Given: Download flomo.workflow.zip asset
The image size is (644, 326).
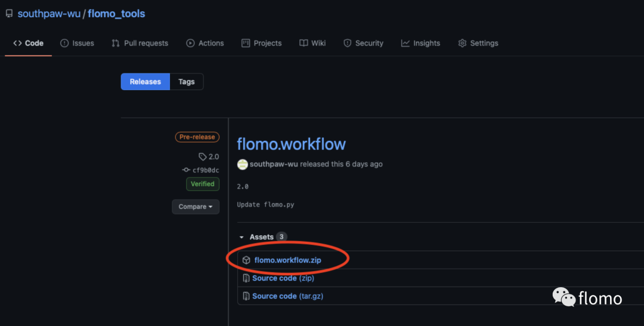Looking at the screenshot, I should point(287,260).
